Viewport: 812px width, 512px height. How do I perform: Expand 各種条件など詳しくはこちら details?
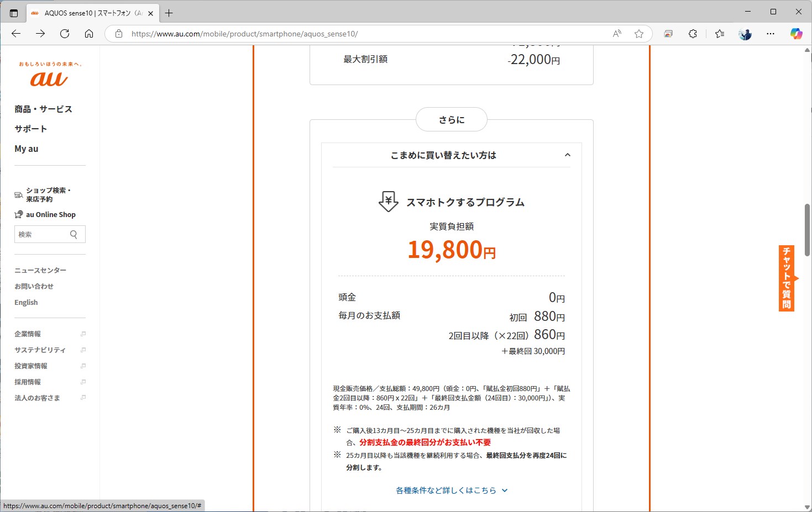point(452,490)
